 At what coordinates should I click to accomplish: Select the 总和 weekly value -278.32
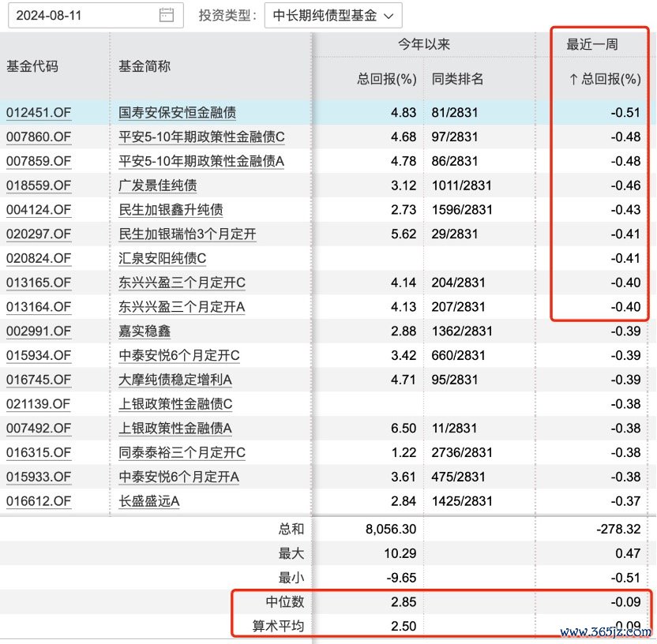pos(619,529)
